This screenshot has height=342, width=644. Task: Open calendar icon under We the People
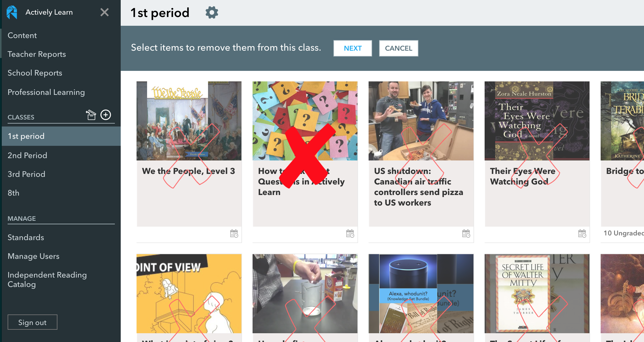pos(234,233)
